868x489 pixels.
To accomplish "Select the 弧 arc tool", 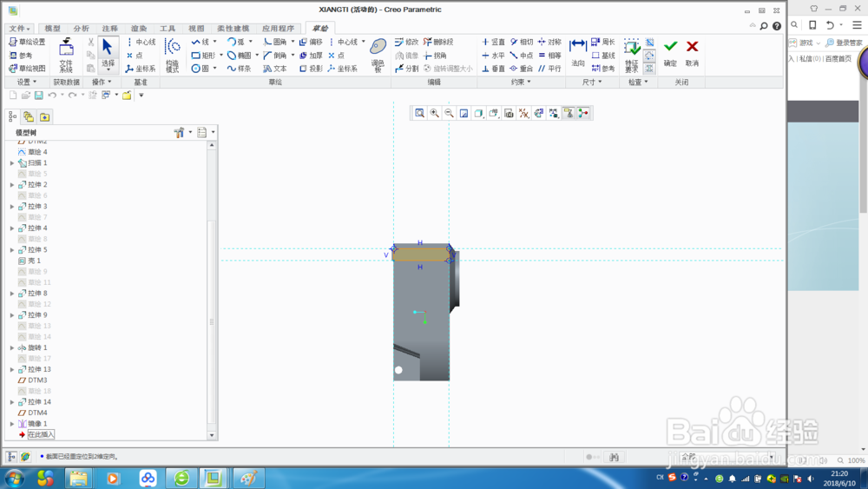I will (236, 42).
